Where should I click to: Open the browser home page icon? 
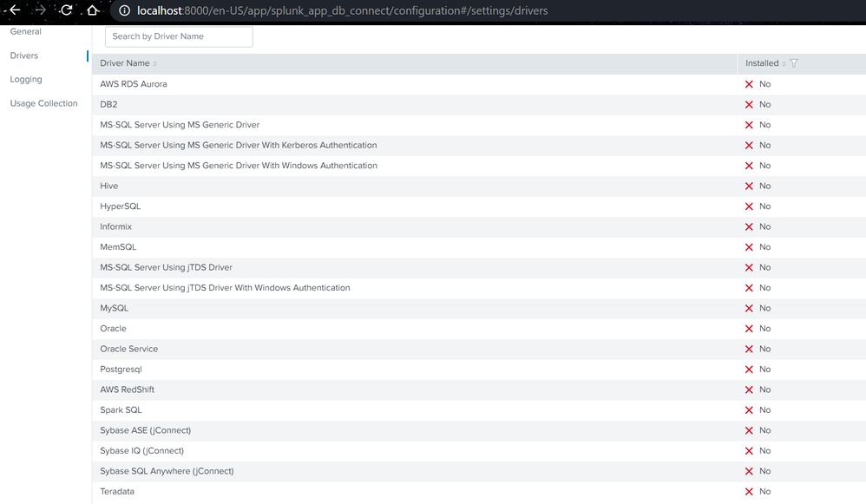click(93, 10)
